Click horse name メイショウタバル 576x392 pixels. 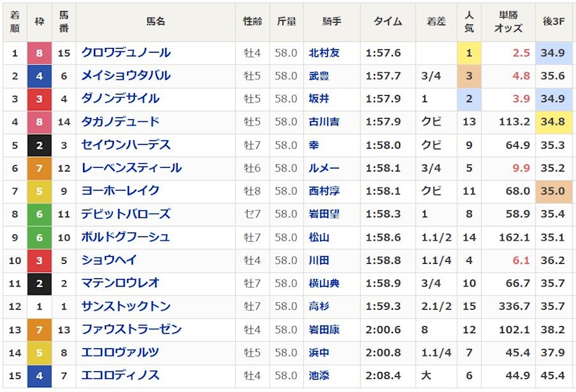126,76
